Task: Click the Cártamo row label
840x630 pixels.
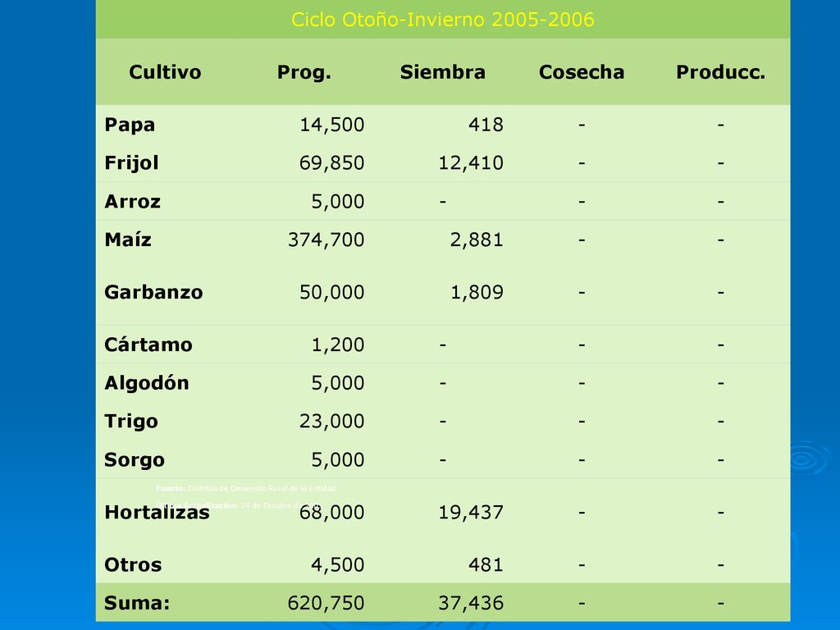Action: [148, 344]
